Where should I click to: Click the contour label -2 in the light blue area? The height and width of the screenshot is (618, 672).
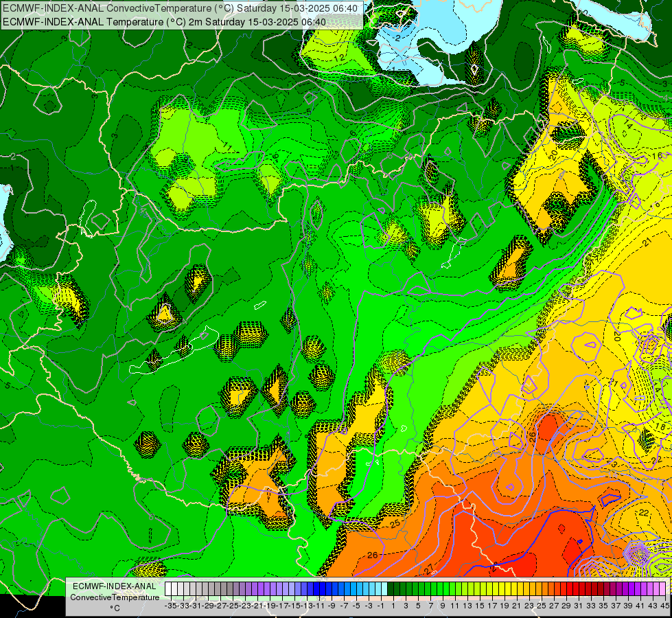coord(397,38)
